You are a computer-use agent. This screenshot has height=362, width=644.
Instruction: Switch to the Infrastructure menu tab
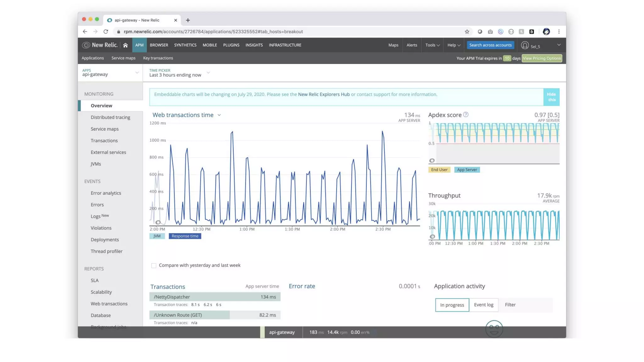285,45
